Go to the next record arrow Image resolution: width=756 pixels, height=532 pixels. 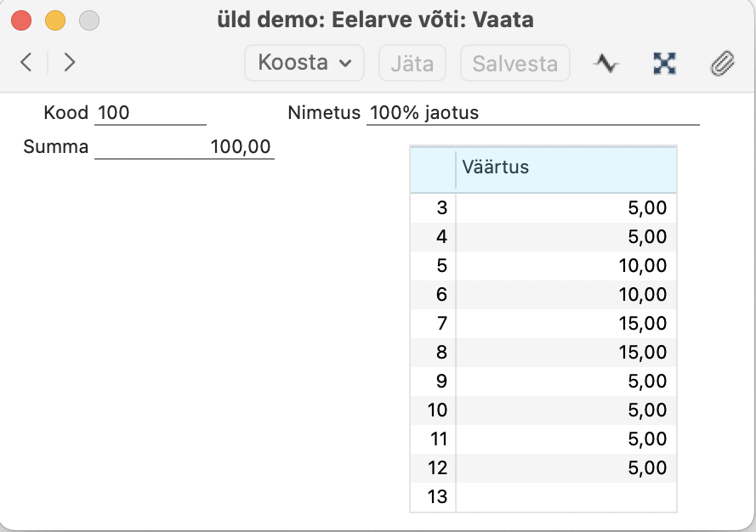70,62
